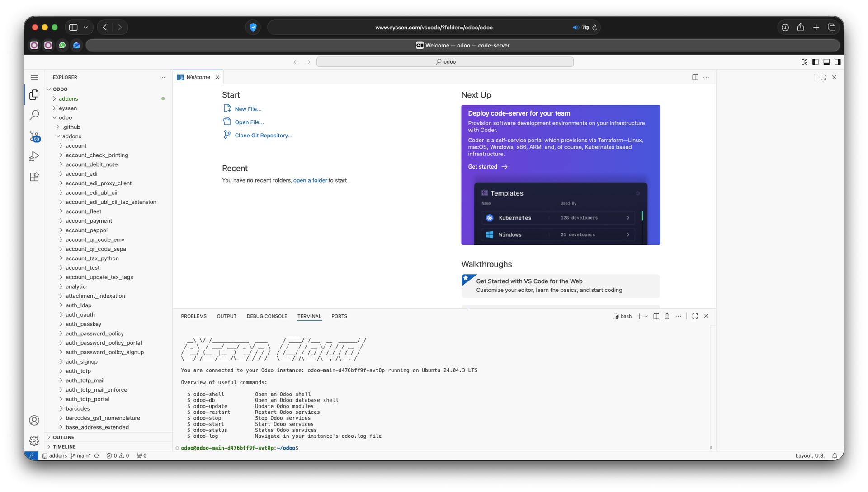
Task: Toggle the bottom panel visibility
Action: click(826, 62)
